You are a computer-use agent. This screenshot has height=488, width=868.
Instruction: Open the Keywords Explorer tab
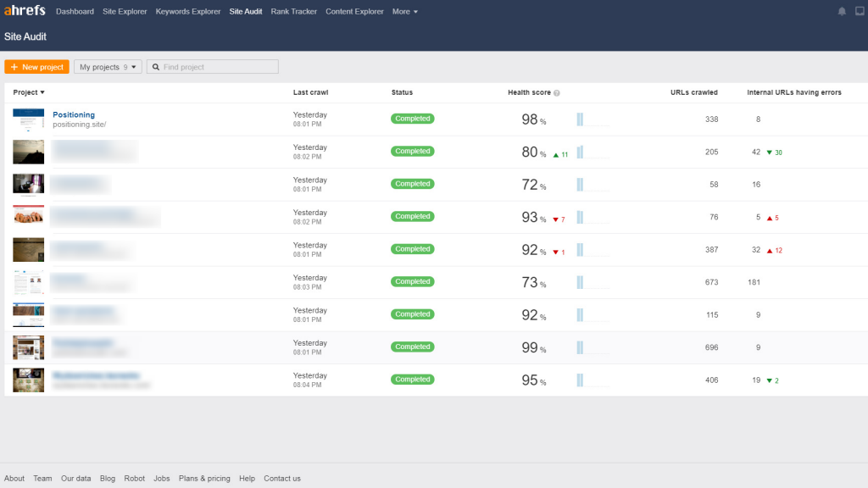(187, 11)
